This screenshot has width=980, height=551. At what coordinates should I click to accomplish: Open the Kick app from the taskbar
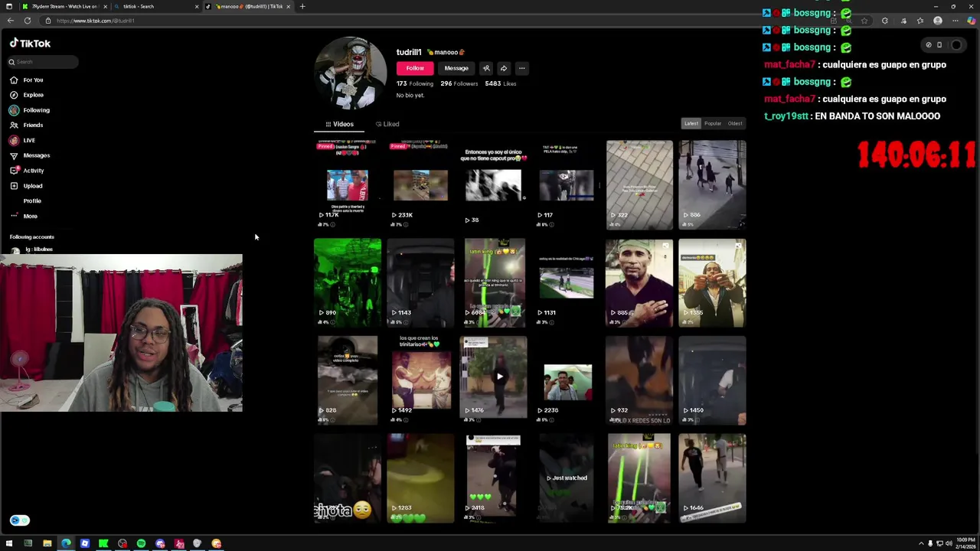click(103, 543)
